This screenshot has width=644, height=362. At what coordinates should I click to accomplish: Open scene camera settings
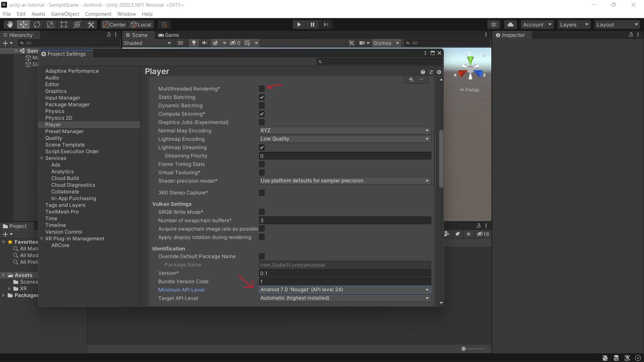pos(362,43)
